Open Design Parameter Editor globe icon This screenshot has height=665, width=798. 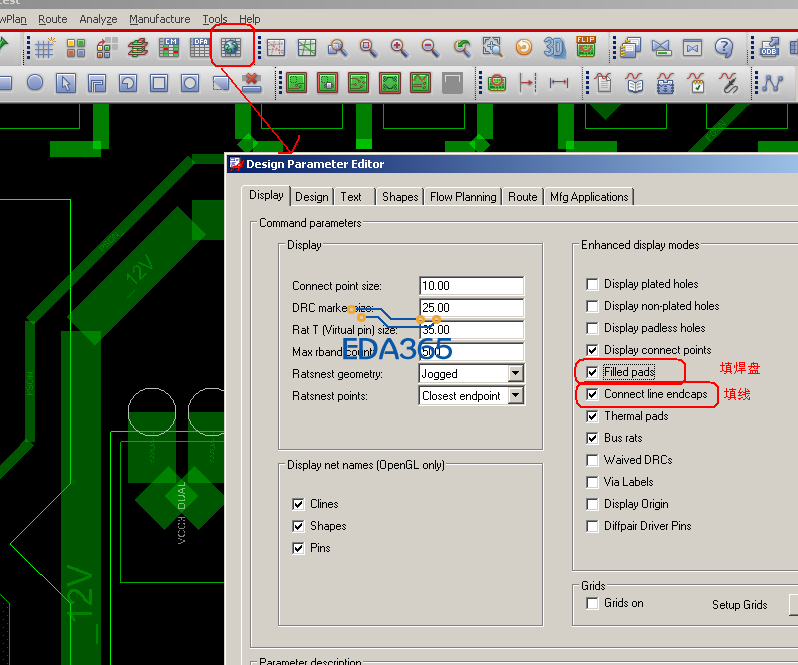pos(231,48)
